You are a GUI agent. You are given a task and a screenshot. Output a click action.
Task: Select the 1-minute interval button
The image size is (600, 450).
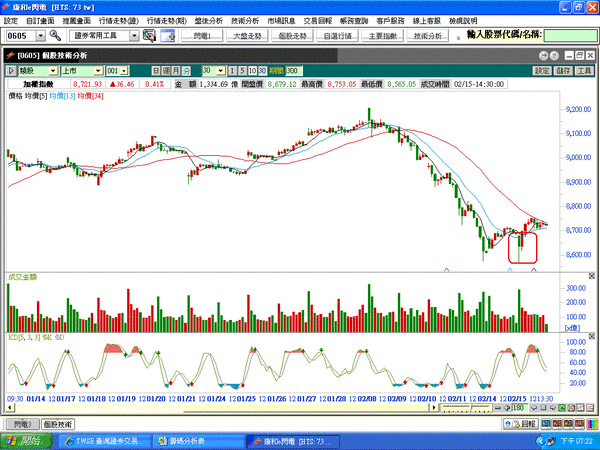[232, 71]
